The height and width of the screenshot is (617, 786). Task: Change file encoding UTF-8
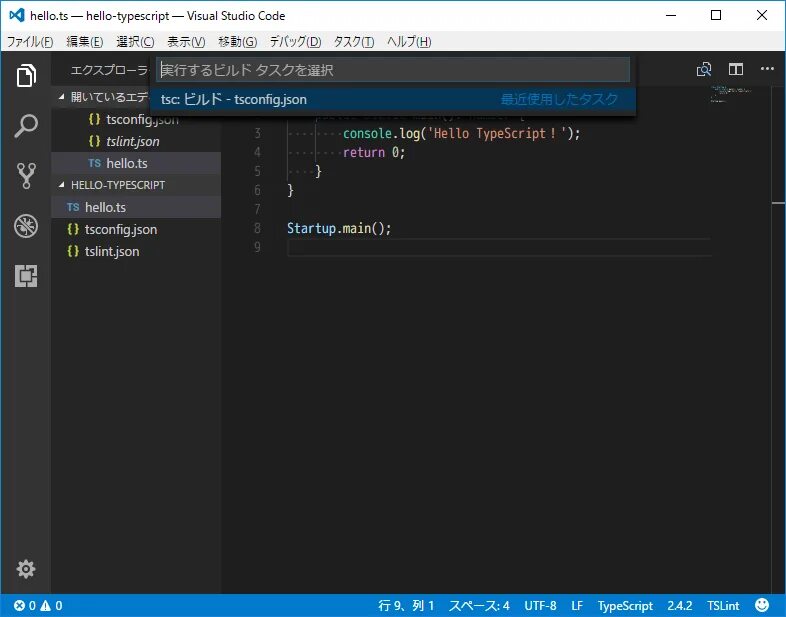coord(540,605)
